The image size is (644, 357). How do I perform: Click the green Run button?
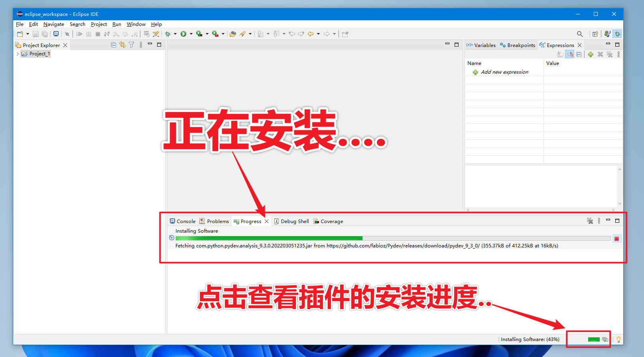click(183, 34)
